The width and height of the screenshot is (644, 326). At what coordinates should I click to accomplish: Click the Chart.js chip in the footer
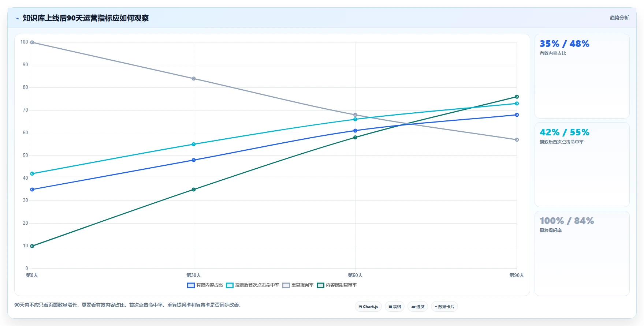pyautogui.click(x=368, y=307)
